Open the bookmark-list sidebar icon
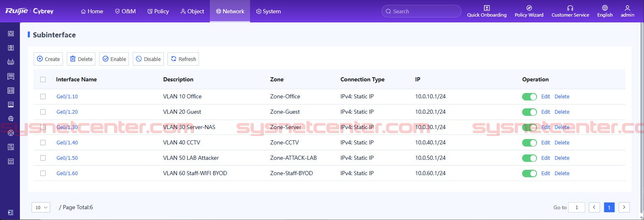 pyautogui.click(x=11, y=76)
